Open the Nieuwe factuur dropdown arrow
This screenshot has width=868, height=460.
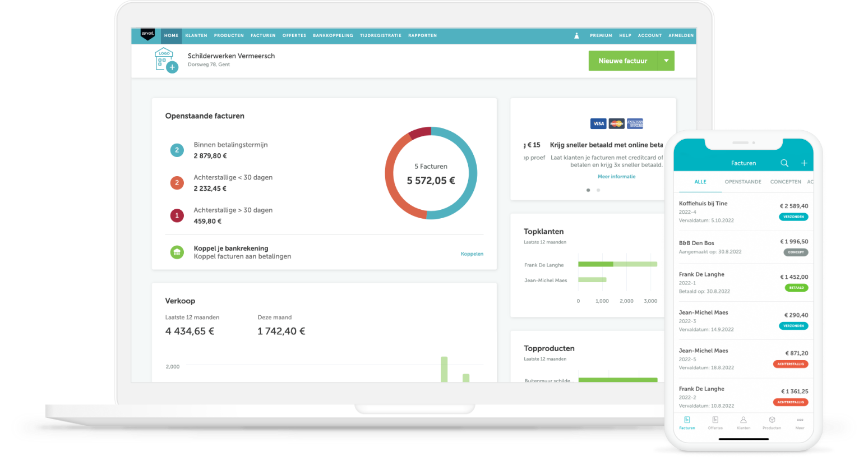[666, 61]
